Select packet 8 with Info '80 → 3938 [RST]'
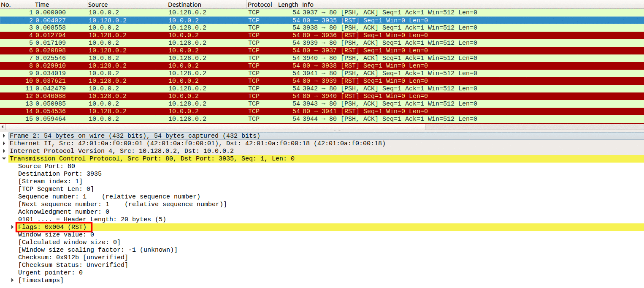Image resolution: width=644 pixels, height=288 pixels. point(322,66)
